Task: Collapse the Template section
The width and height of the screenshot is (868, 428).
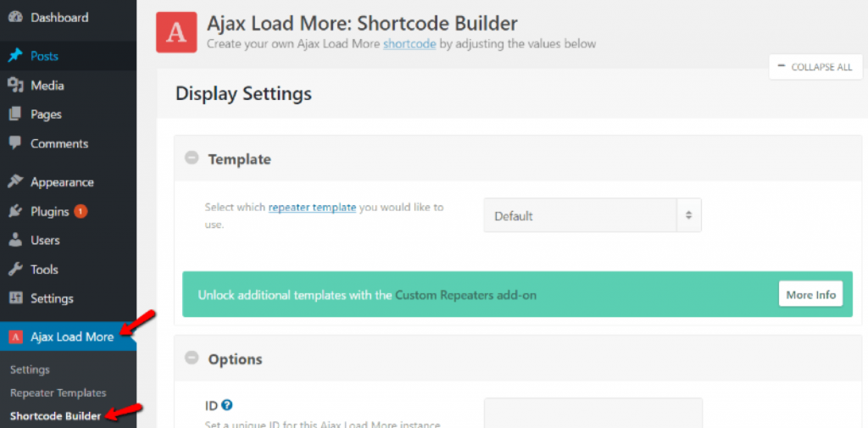Action: [191, 158]
